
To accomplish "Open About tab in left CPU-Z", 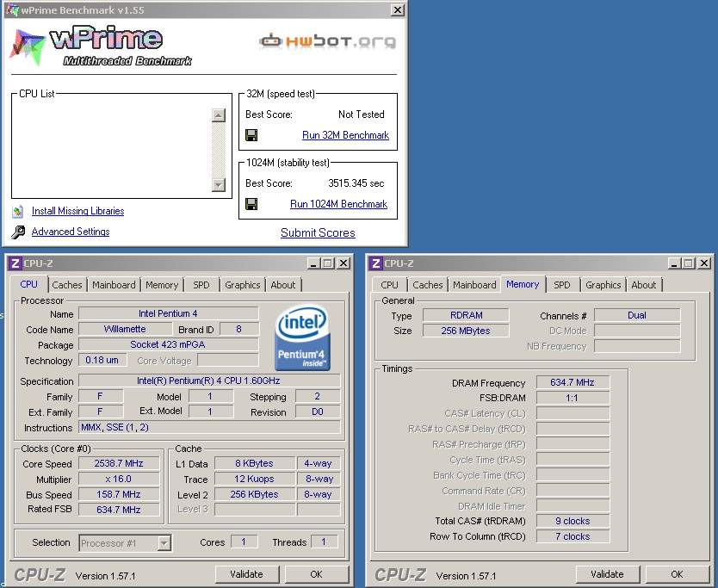I will click(x=283, y=285).
